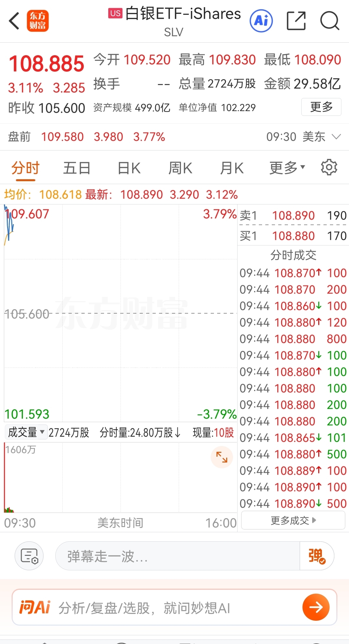Toggle the 弹 barrage icon
This screenshot has width=349, height=644.
coord(317,556)
